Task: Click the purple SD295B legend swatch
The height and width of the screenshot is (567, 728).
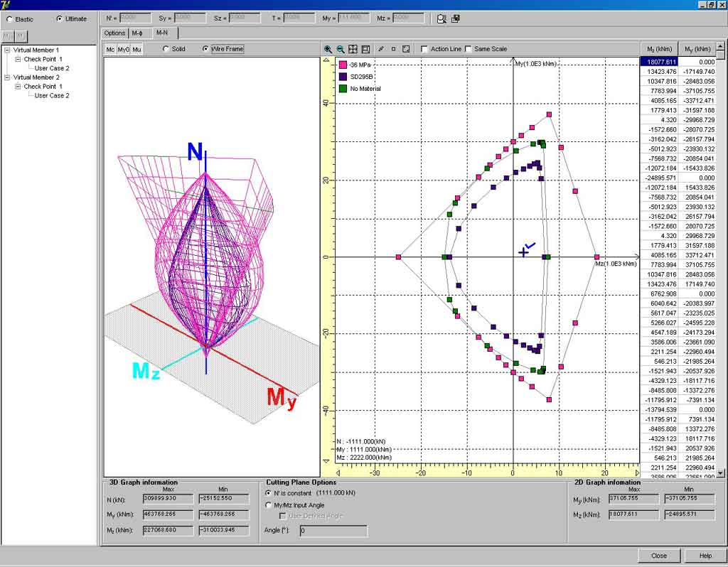Action: tap(343, 77)
